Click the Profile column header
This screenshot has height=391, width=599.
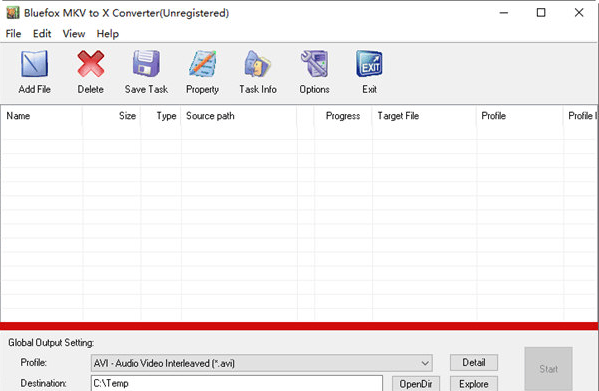pyautogui.click(x=520, y=116)
